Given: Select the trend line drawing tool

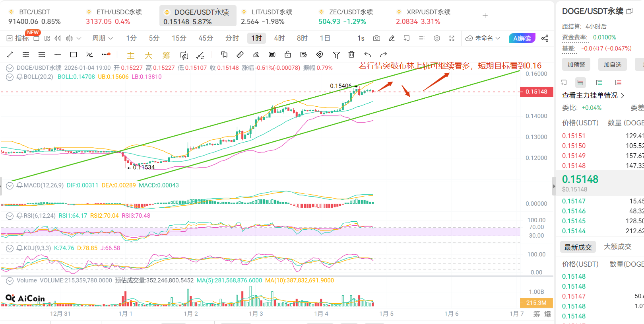Looking at the screenshot, I should (10, 55).
